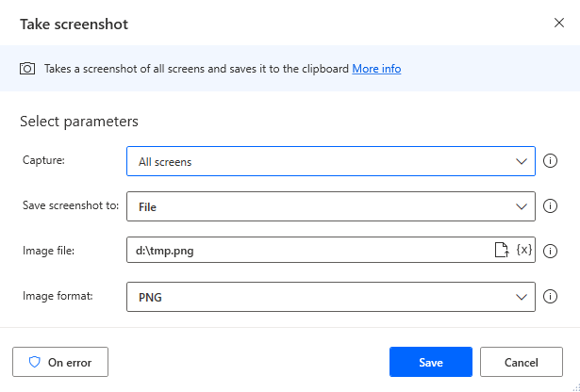
Task: Click the Select parameters heading
Action: [x=79, y=122]
